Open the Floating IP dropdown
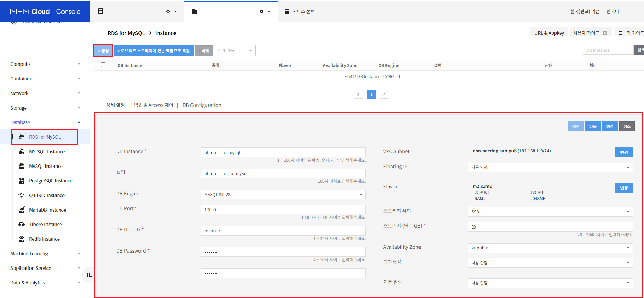 (550, 168)
